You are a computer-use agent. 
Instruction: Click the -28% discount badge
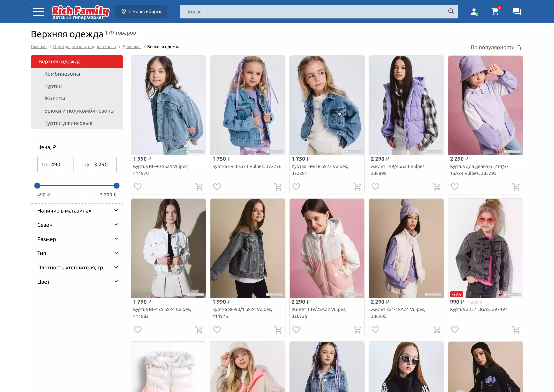456,294
